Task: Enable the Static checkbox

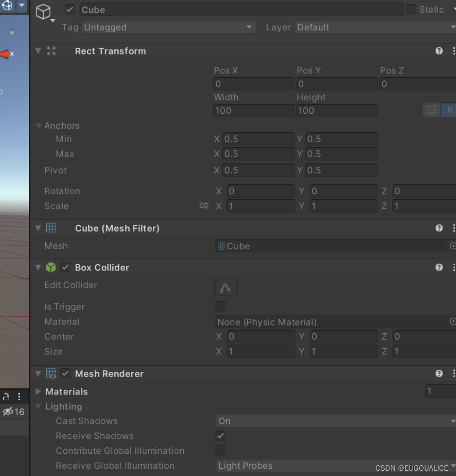Action: [x=411, y=9]
